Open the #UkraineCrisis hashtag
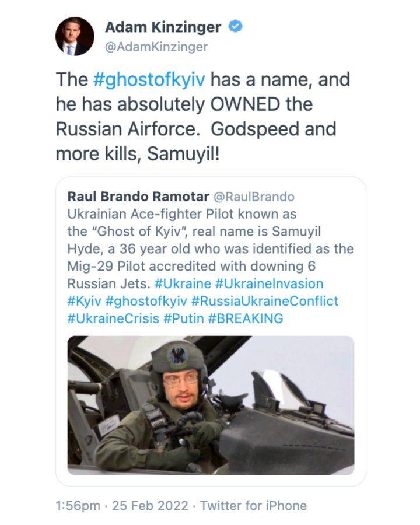The image size is (420, 525). (x=113, y=318)
